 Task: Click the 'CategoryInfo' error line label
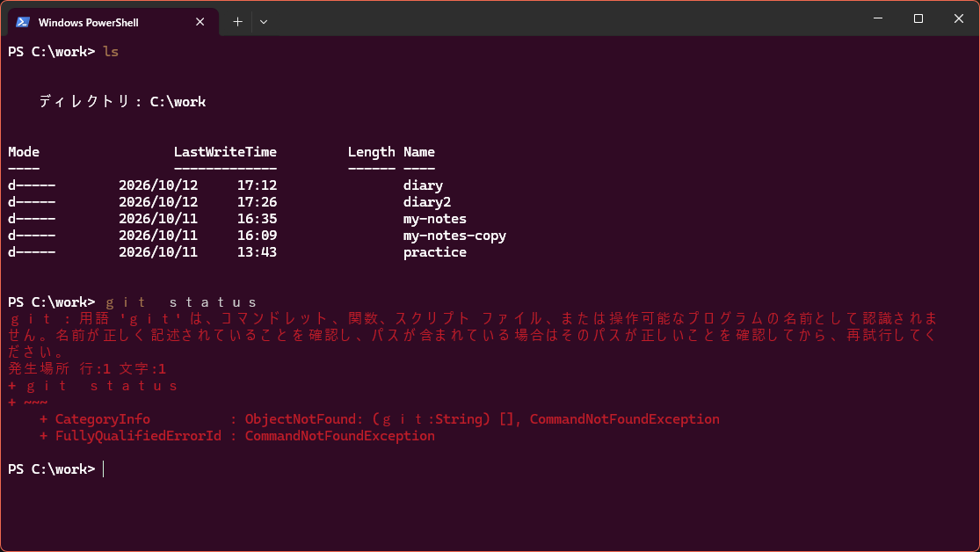click(x=103, y=419)
